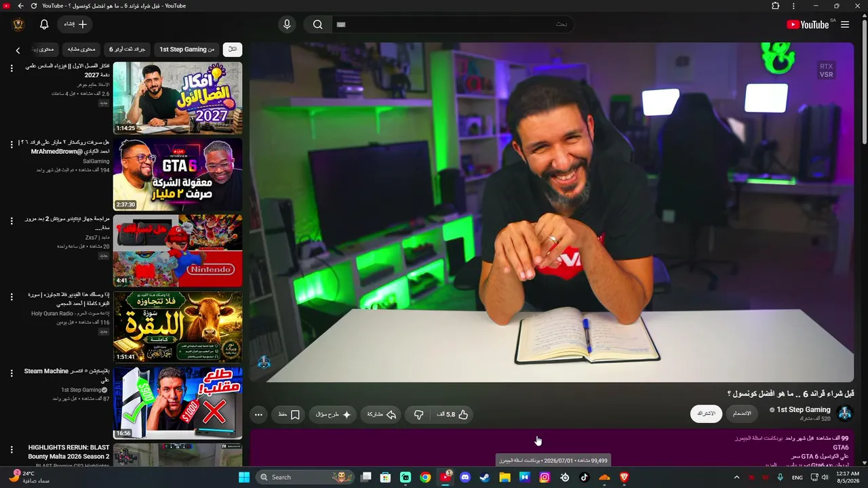Open Instagram from the taskbar
This screenshot has width=868, height=488.
[545, 477]
